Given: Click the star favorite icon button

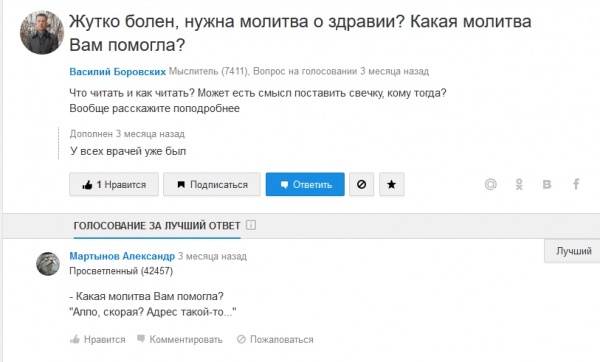Looking at the screenshot, I should pos(391,184).
